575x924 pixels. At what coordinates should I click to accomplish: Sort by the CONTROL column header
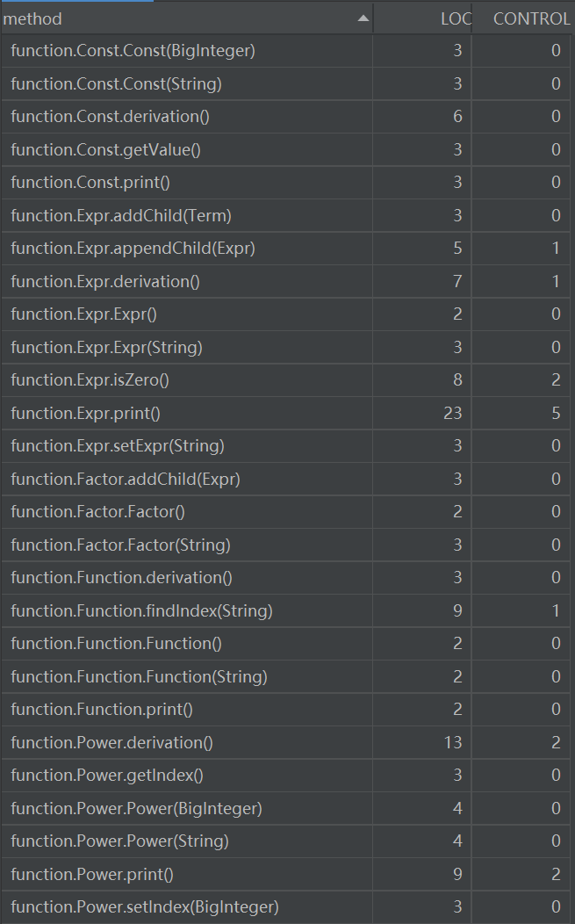(530, 18)
